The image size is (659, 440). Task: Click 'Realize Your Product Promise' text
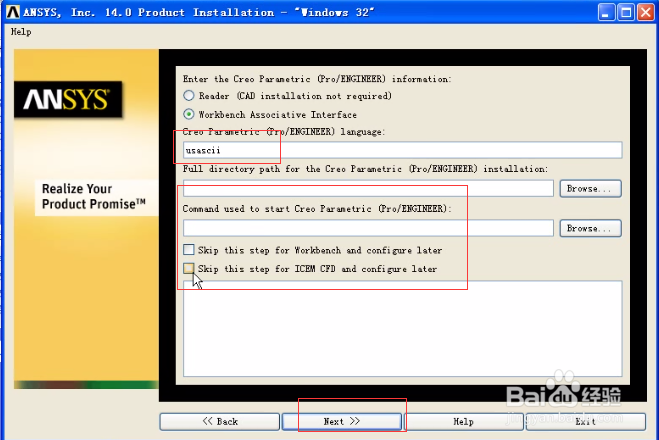point(94,196)
